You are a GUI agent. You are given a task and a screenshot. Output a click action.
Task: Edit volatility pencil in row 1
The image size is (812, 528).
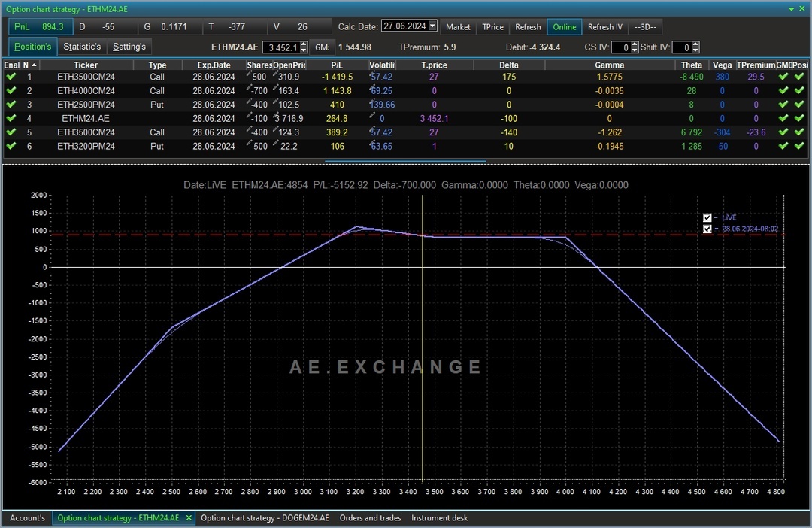point(372,74)
